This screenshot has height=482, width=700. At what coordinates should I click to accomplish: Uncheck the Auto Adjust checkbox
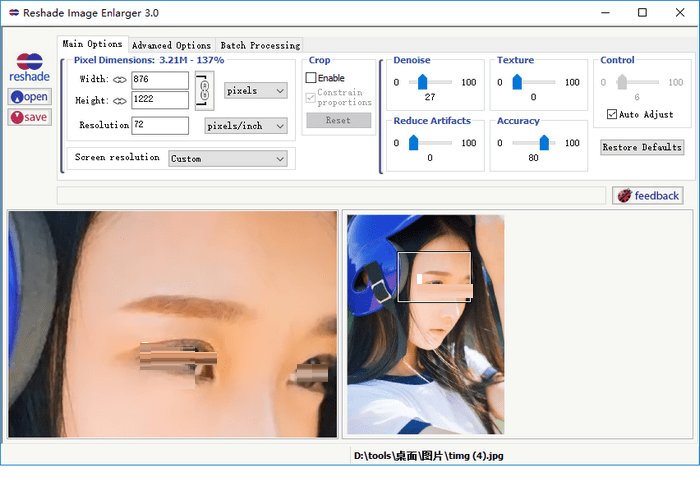(612, 115)
